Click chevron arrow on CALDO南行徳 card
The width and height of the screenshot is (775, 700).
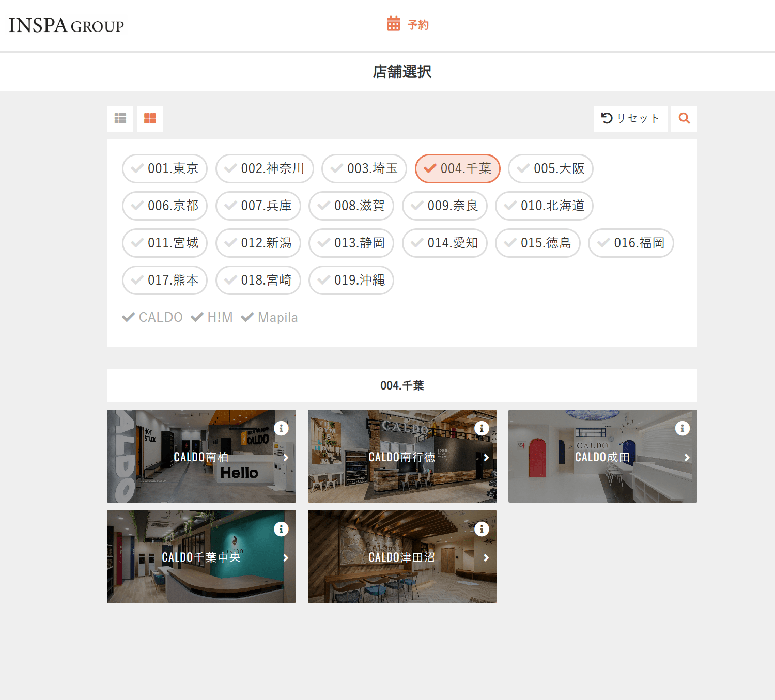tap(486, 458)
